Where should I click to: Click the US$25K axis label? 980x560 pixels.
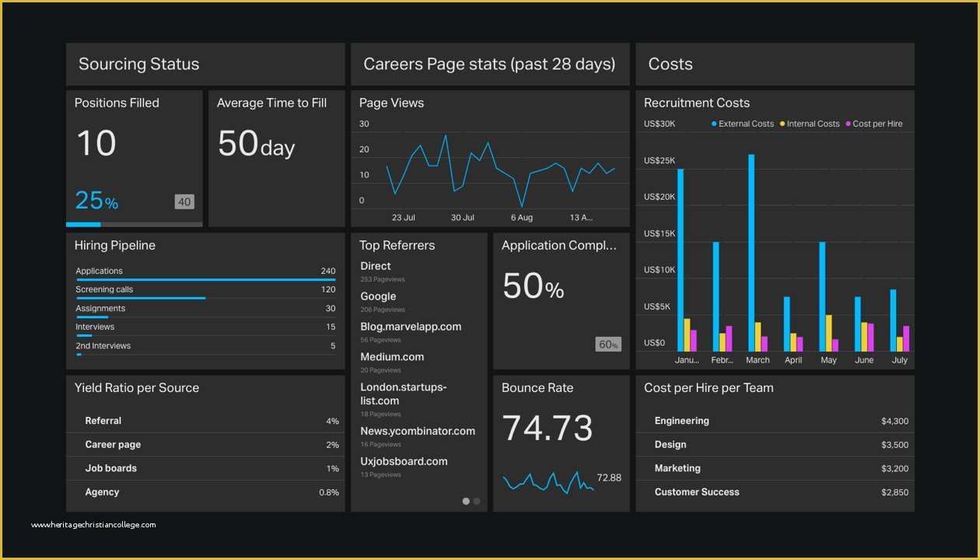pos(660,161)
